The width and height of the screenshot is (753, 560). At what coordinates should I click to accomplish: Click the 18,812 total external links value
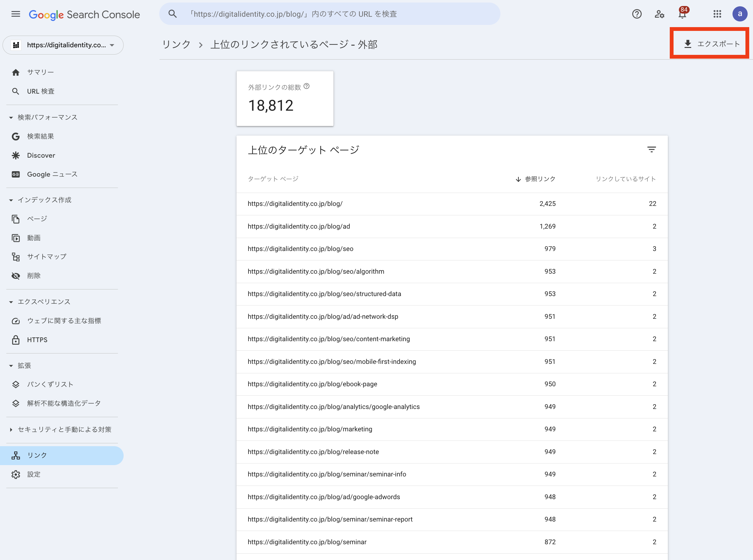pyautogui.click(x=271, y=106)
